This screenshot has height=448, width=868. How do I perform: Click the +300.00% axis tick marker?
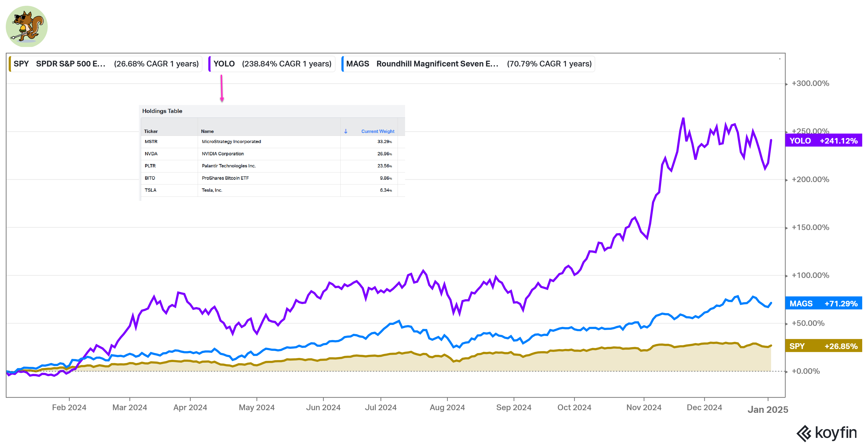[787, 84]
